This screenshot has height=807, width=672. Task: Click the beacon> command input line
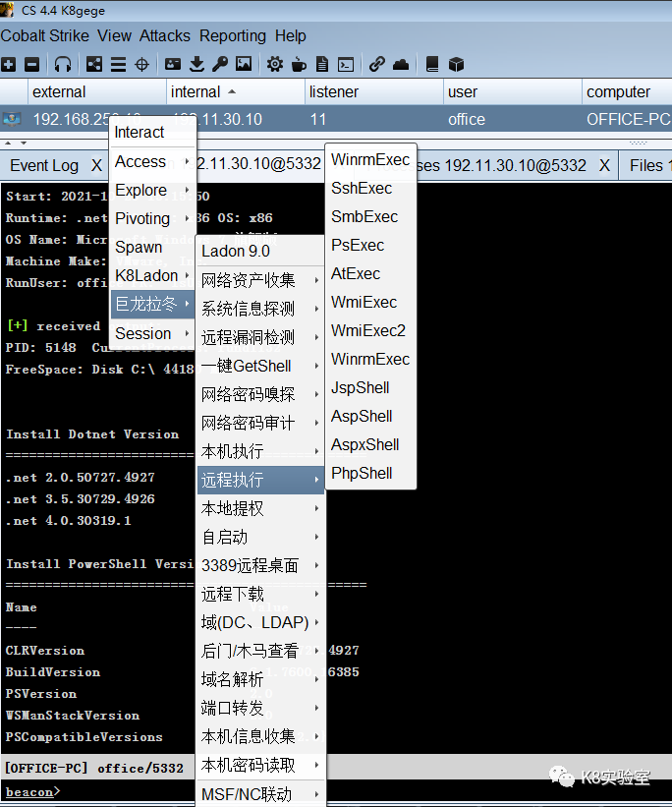click(x=336, y=792)
